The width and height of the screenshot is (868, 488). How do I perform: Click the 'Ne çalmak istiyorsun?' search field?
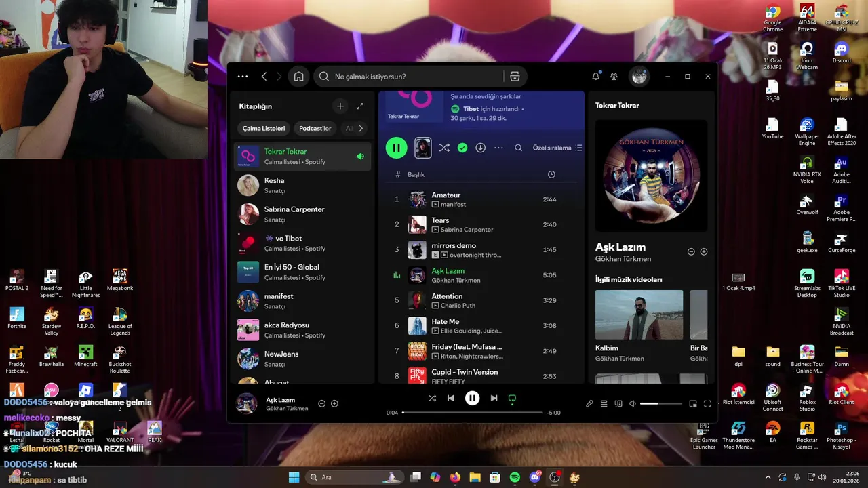pyautogui.click(x=410, y=77)
